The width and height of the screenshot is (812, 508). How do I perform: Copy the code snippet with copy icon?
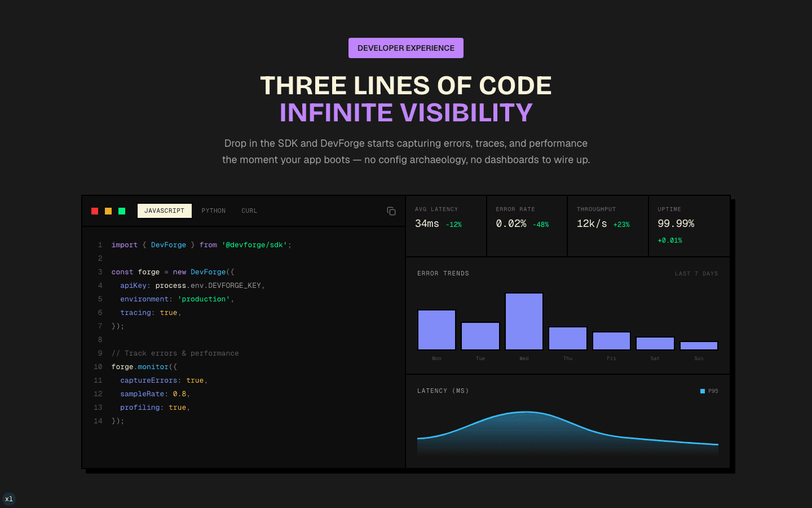pyautogui.click(x=391, y=211)
